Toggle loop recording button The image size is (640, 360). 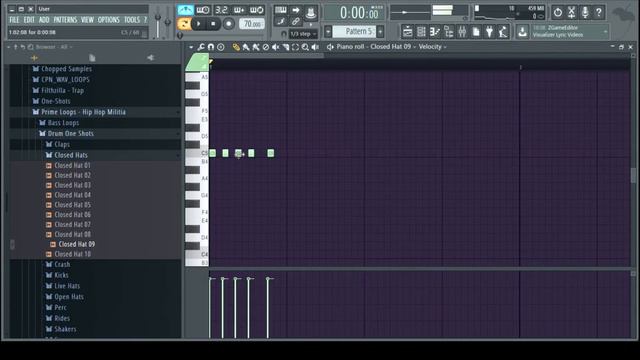pos(256,10)
